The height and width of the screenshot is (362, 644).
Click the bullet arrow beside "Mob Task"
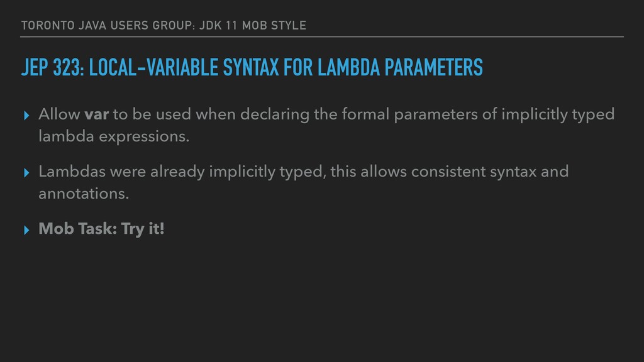pyautogui.click(x=26, y=230)
